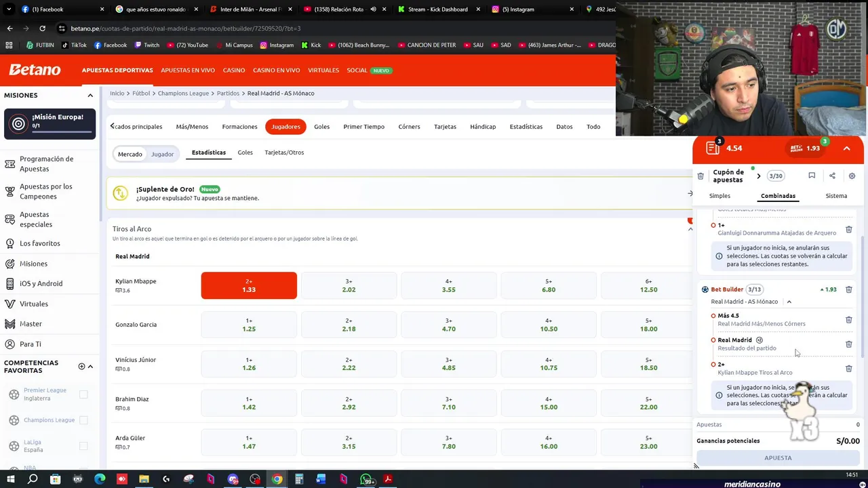Go back in Chrome
This screenshot has width=868, height=488.
pos(9,28)
